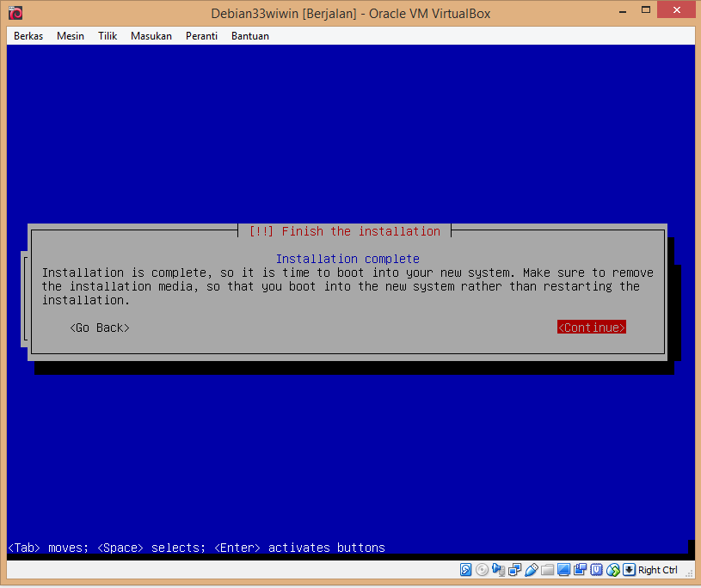Screen dimensions: 701x588
Task: Click the network adapter status icon
Action: 514,570
